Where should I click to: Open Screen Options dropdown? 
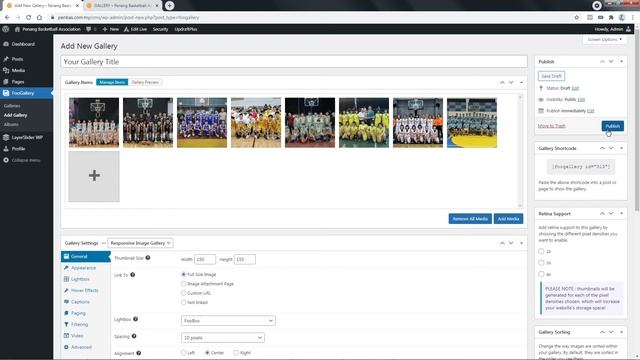604,40
